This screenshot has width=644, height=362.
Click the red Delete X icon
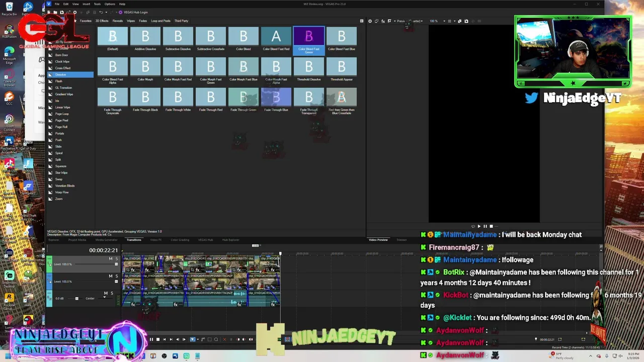pos(224,339)
